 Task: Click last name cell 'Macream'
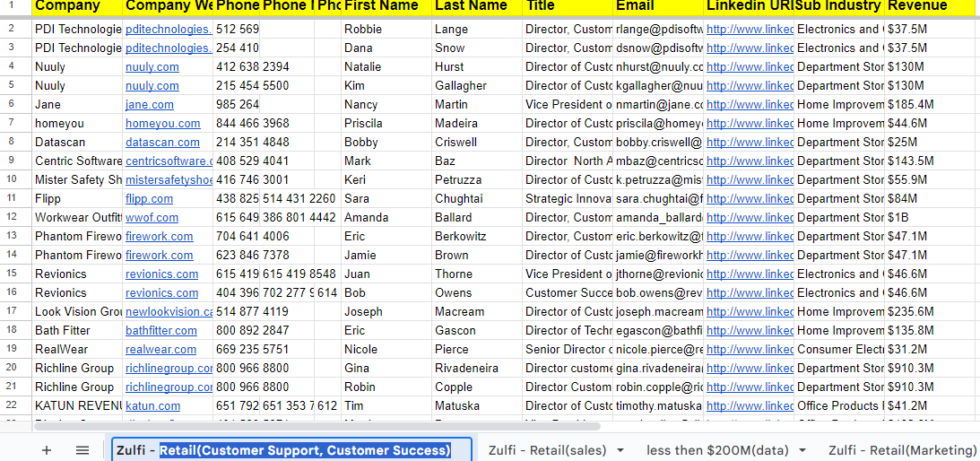click(477, 311)
